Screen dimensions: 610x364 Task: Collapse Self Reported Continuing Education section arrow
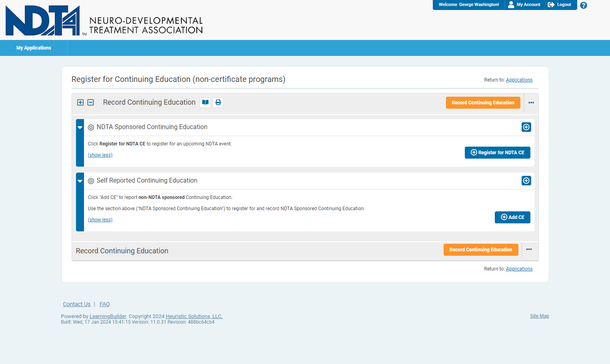80,181
